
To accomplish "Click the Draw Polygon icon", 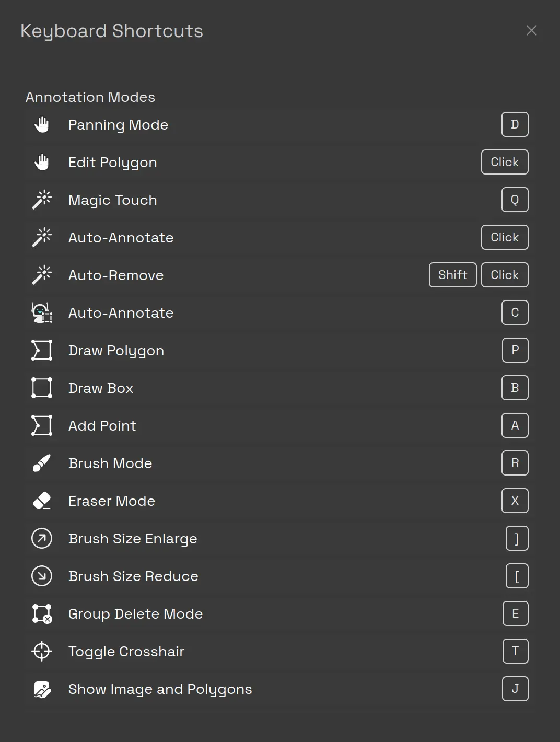I will 42,350.
